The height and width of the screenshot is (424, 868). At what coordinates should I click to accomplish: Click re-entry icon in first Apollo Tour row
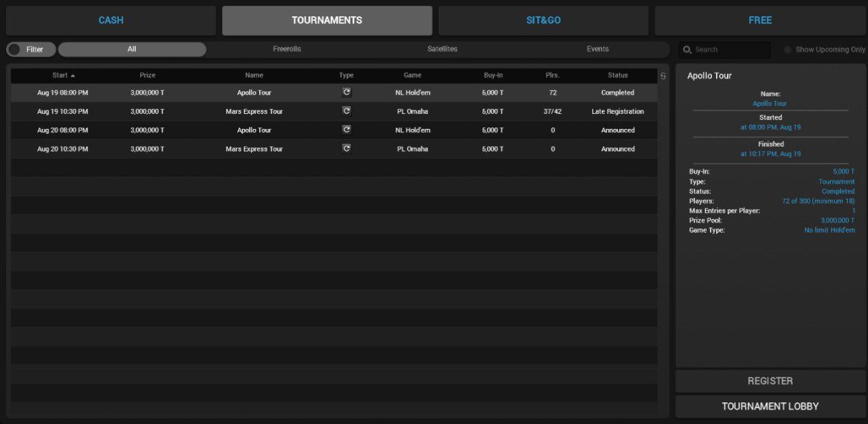pos(347,92)
